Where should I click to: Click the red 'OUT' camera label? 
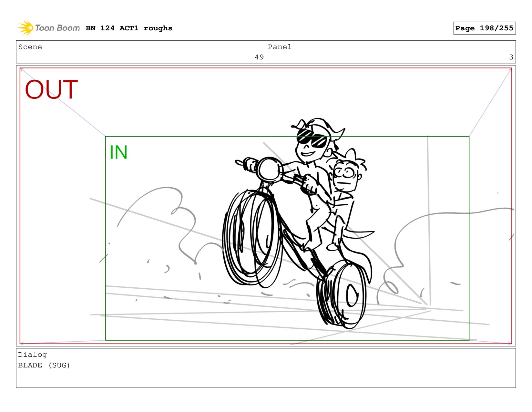click(51, 89)
